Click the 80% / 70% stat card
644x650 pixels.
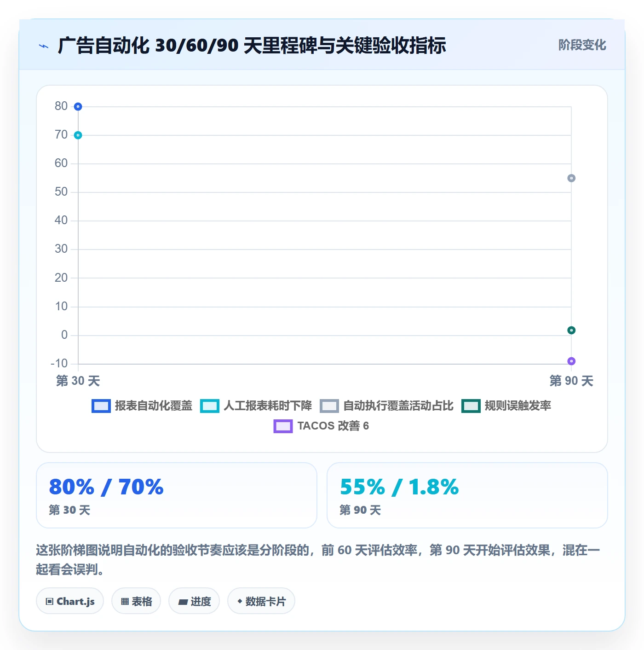click(x=177, y=495)
